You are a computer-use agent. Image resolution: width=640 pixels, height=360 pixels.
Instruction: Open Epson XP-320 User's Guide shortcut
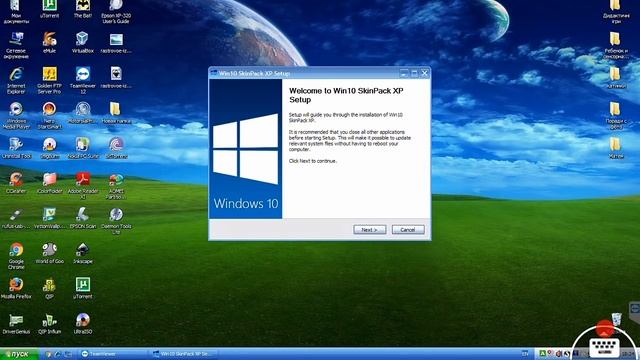116,12
